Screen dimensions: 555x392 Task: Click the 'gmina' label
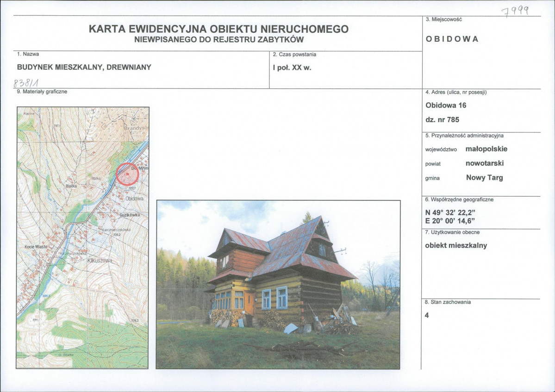pyautogui.click(x=432, y=178)
